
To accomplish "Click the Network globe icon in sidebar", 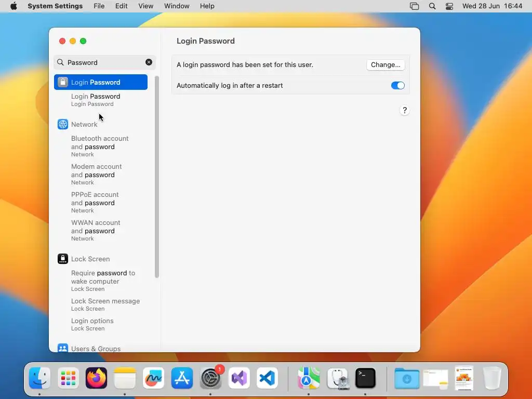I will 63,124.
